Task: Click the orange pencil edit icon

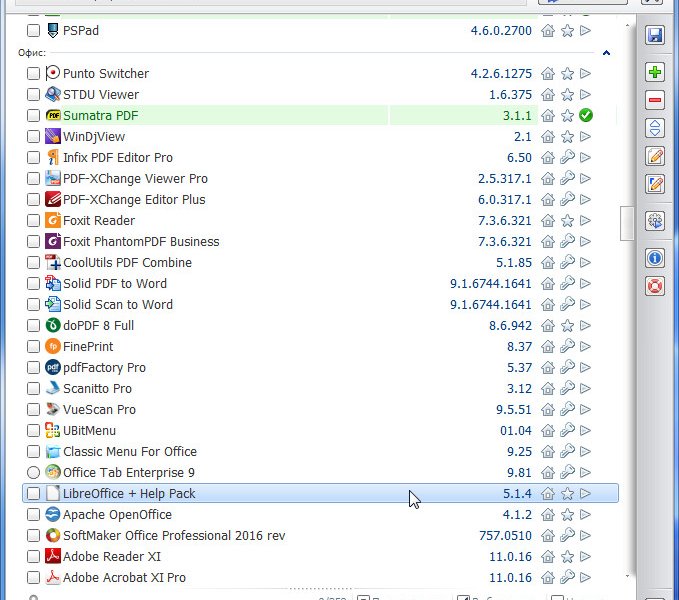Action: tap(655, 156)
